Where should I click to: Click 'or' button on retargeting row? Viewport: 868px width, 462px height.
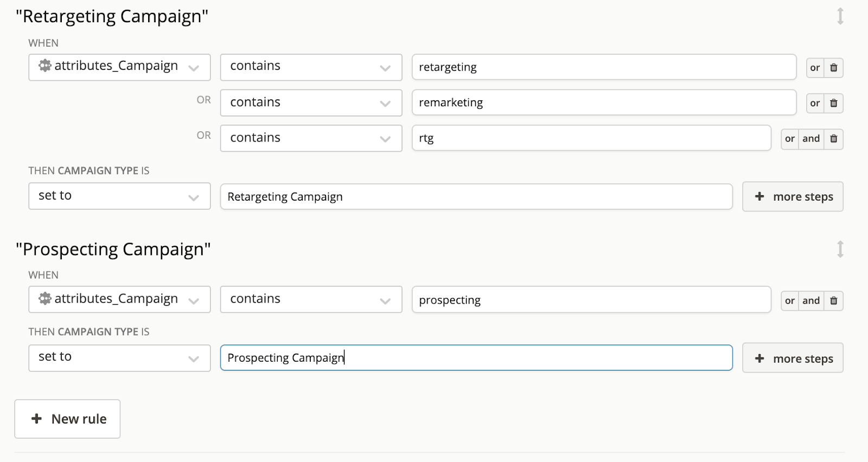(x=815, y=68)
